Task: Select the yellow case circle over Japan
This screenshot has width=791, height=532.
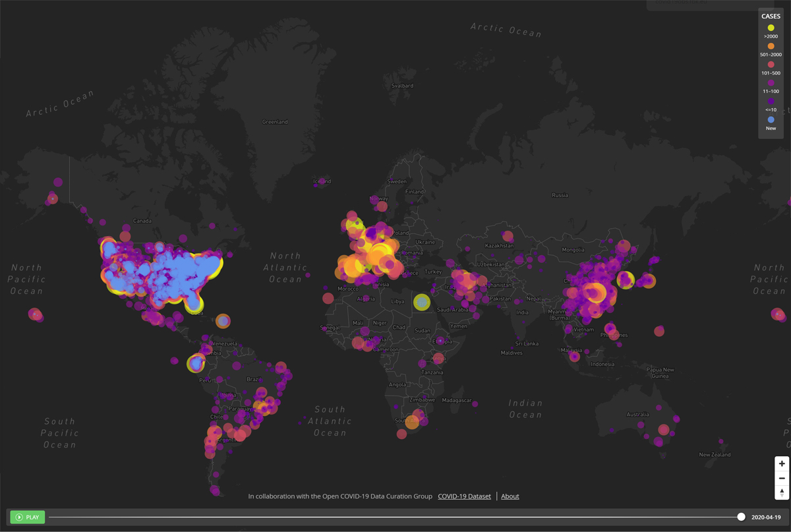Action: coord(626,280)
